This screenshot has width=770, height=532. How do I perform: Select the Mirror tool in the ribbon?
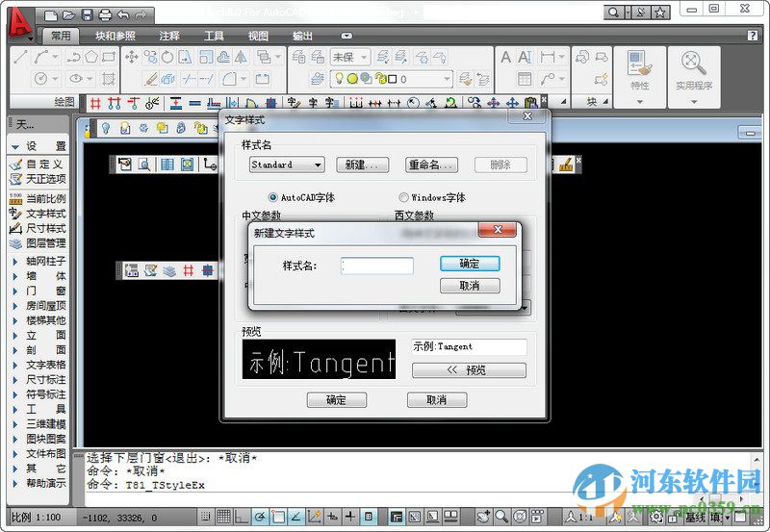click(241, 58)
